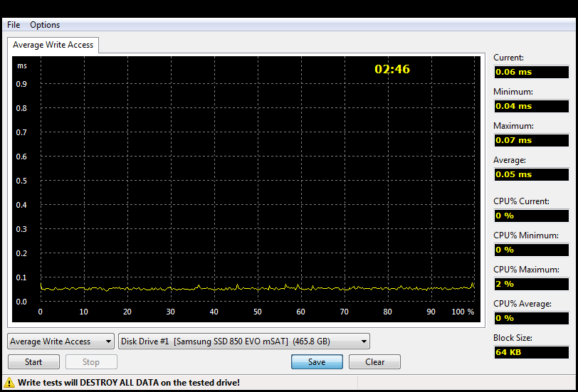Open the File menu
Viewport: 578px width, 392px height.
(x=14, y=25)
